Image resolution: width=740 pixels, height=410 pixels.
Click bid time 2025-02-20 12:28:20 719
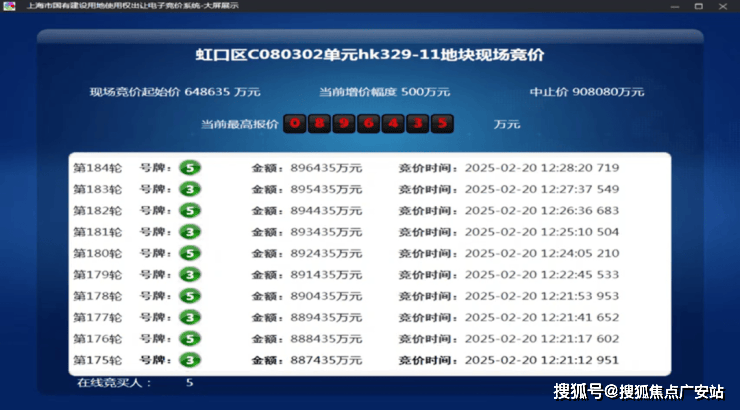click(542, 168)
